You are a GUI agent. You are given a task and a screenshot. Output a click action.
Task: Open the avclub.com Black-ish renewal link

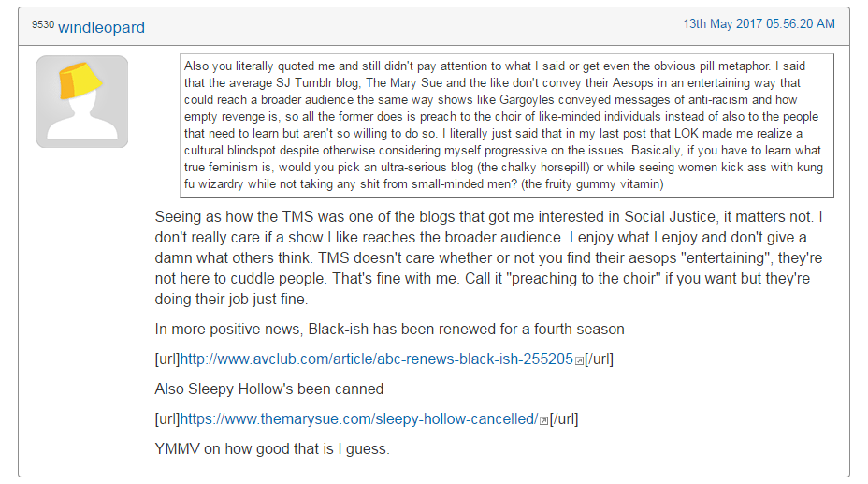(x=376, y=359)
